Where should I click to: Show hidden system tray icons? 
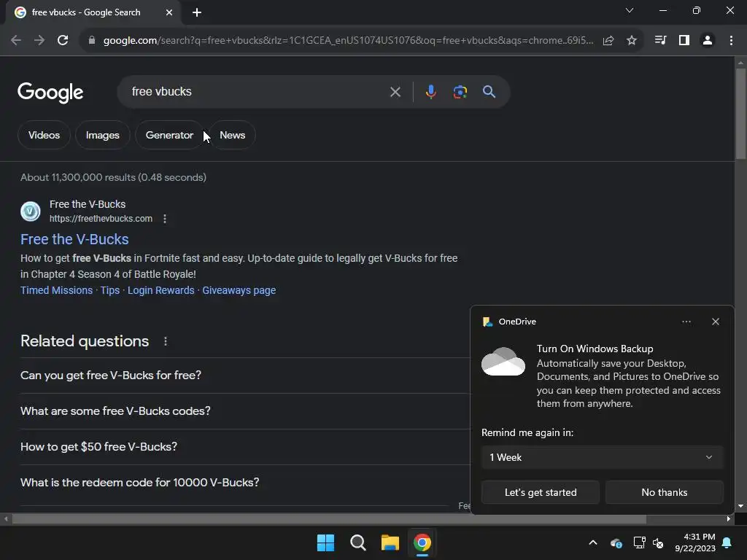pos(593,542)
